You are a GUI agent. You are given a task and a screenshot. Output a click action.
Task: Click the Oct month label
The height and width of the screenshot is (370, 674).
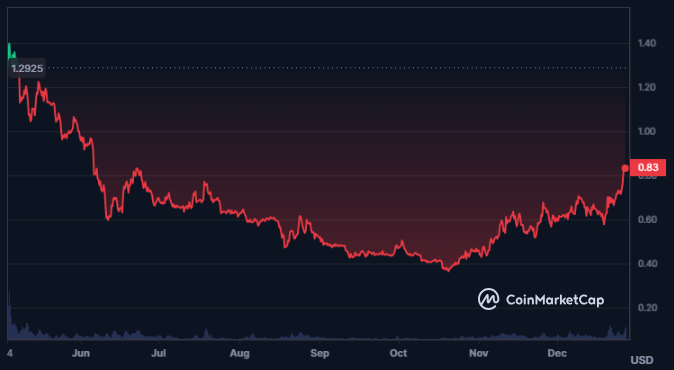click(x=398, y=353)
